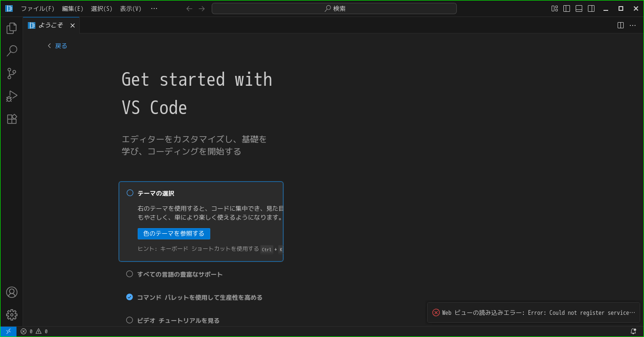This screenshot has height=337, width=644.
Task: Go back with the navigation arrow
Action: click(x=190, y=8)
